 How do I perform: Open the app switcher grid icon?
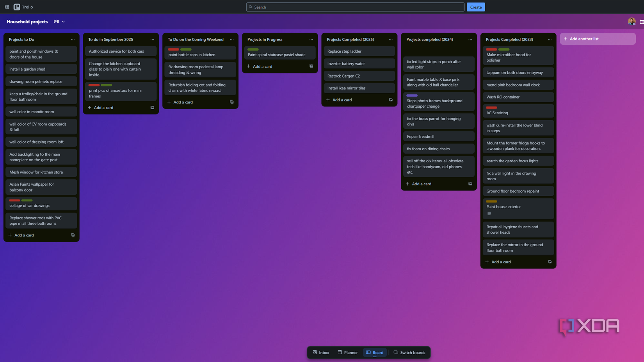click(7, 7)
